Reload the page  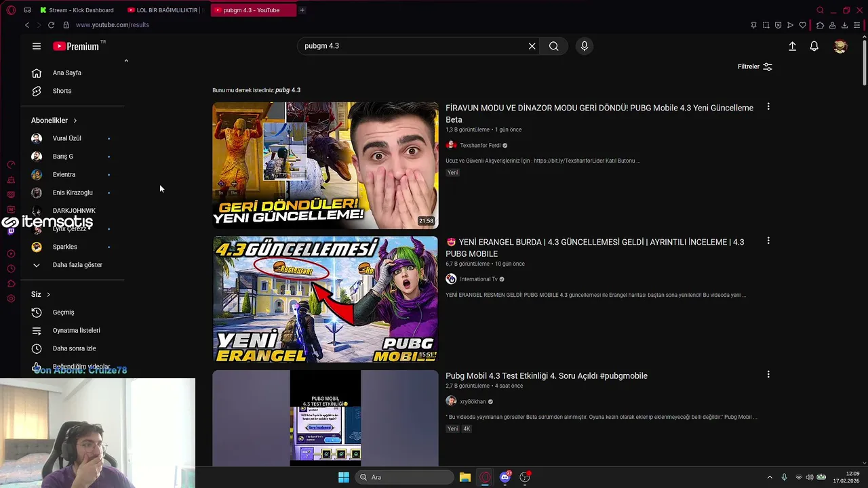pyautogui.click(x=51, y=25)
